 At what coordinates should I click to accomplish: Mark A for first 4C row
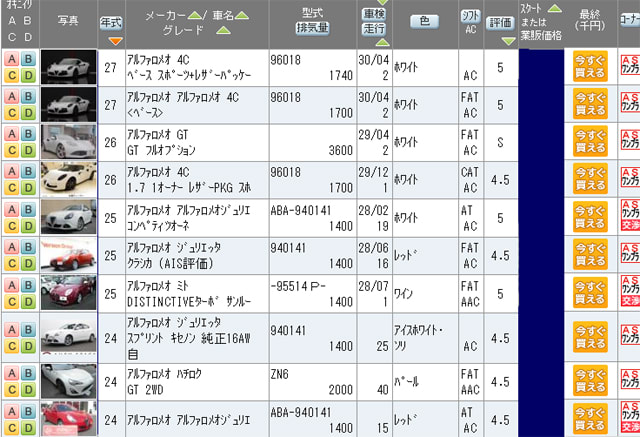[12, 59]
